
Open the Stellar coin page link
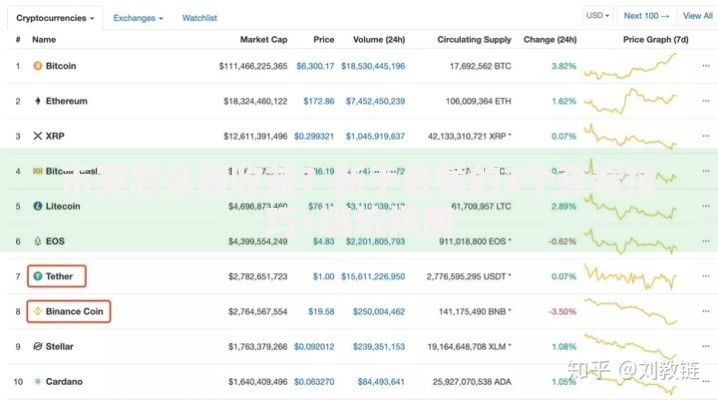point(60,346)
